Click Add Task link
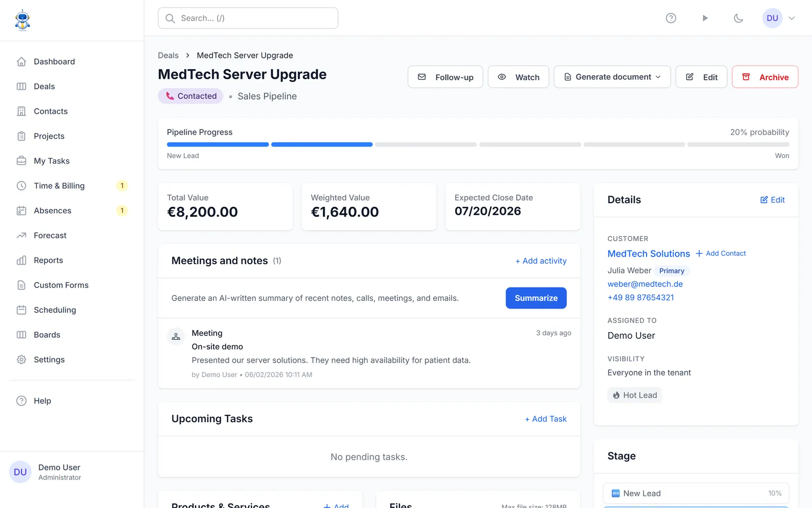Screen dimensions: 812x508 [x=546, y=419]
